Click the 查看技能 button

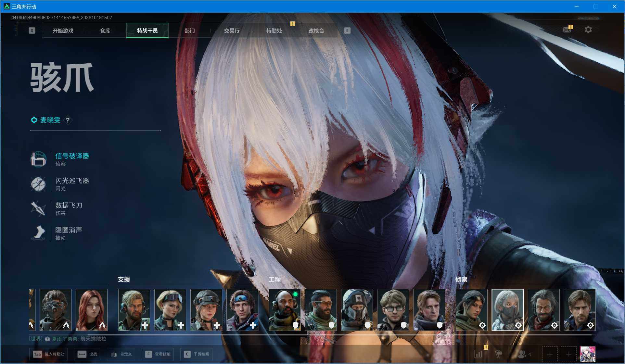point(158,354)
